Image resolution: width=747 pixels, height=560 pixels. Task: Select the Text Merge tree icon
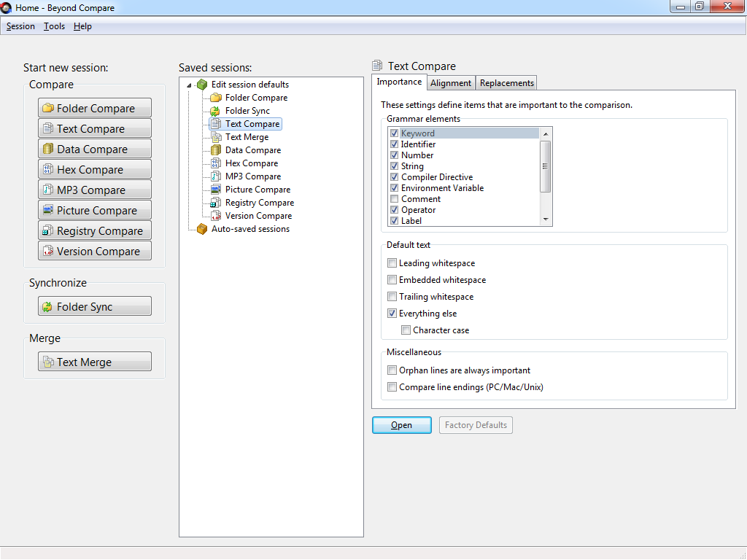click(x=215, y=137)
